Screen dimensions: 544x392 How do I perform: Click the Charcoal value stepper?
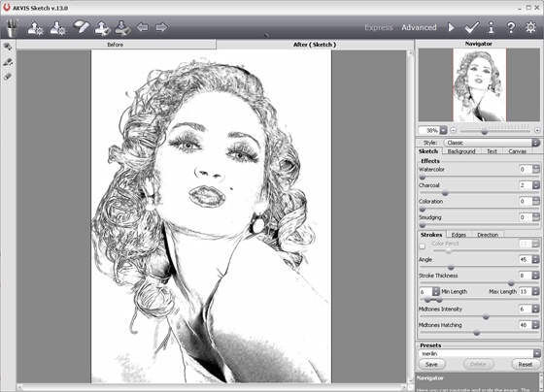click(x=536, y=185)
